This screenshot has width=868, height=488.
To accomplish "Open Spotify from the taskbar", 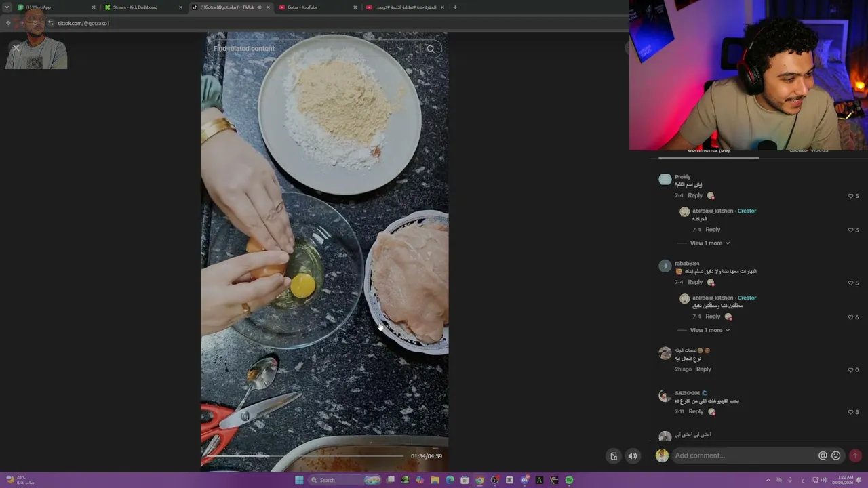I will click(569, 480).
